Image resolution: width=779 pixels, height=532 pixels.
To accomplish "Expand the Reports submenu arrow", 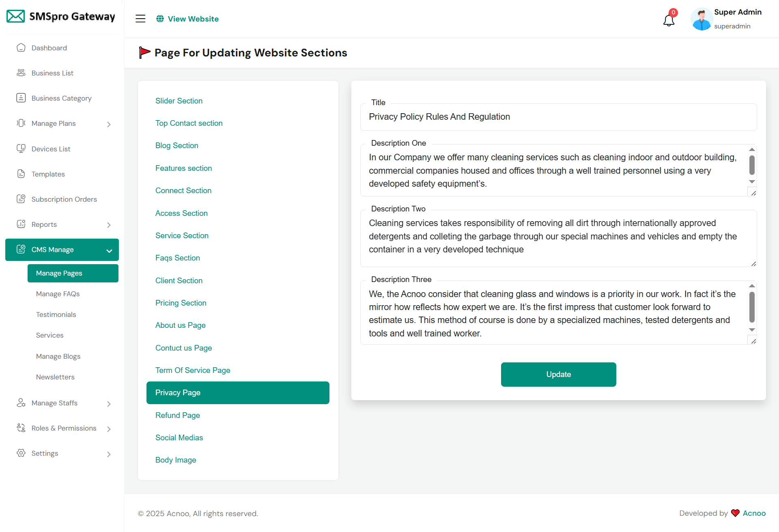I will [109, 225].
